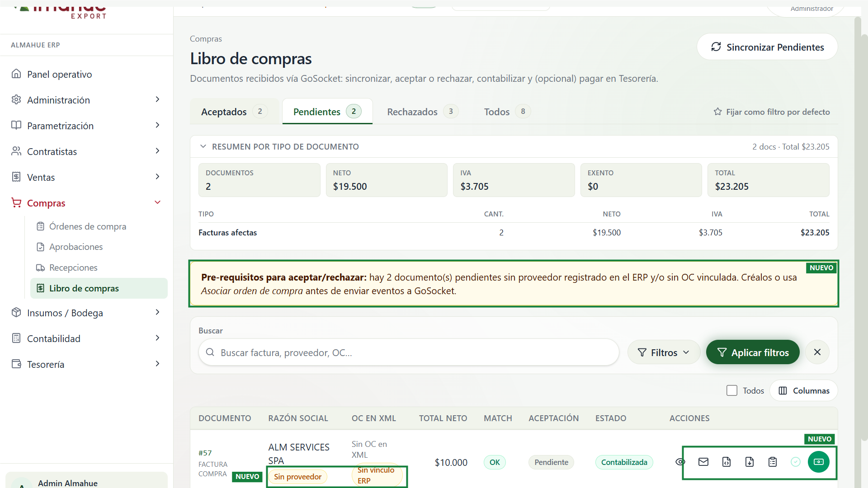Click the Insumos / Bodega box icon
The height and width of the screenshot is (488, 868).
point(16,312)
